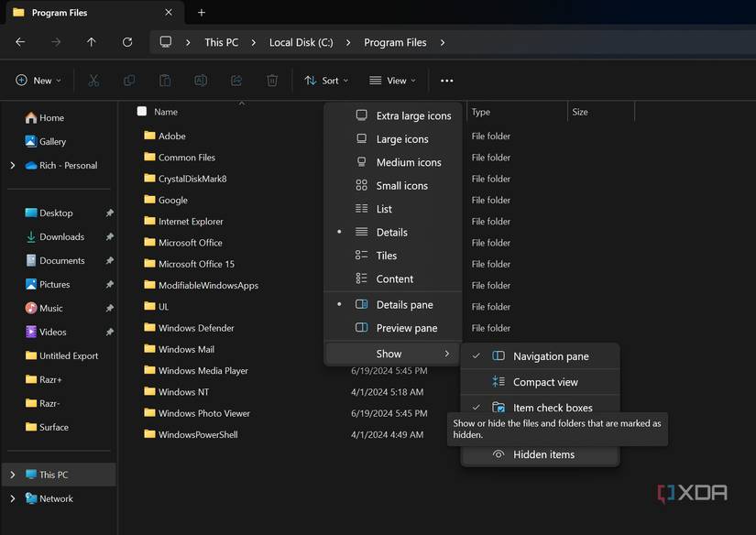This screenshot has width=756, height=535.
Task: Open the Sort dropdown
Action: [325, 81]
